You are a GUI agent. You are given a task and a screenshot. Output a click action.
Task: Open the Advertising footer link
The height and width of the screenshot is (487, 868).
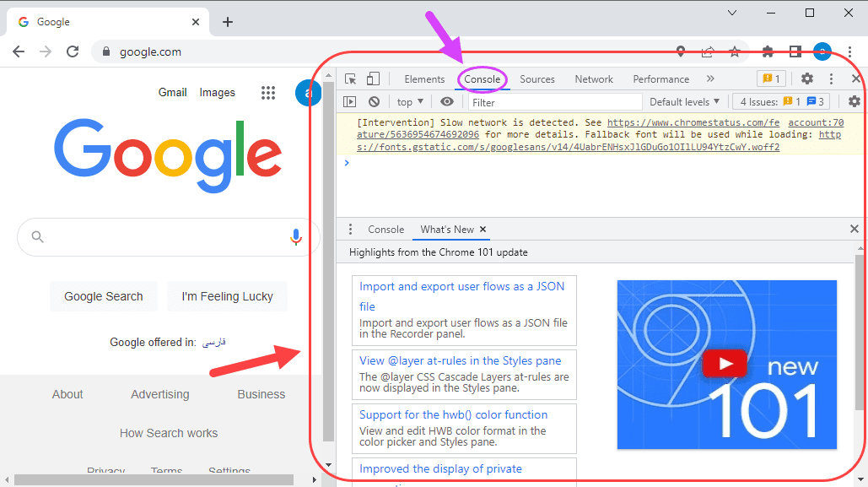(160, 394)
